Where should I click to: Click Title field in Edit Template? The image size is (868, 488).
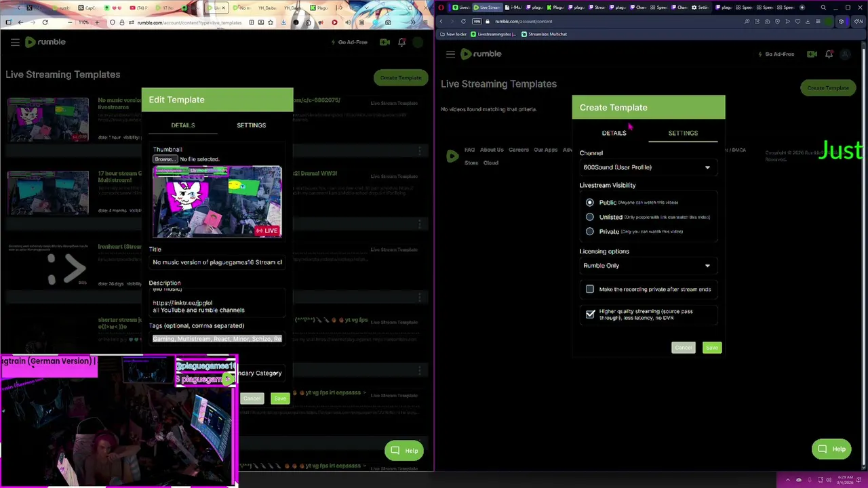click(x=217, y=262)
